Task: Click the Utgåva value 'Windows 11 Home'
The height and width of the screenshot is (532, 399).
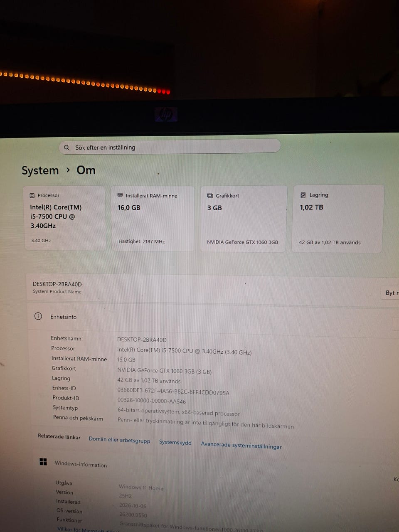Action: (141, 488)
